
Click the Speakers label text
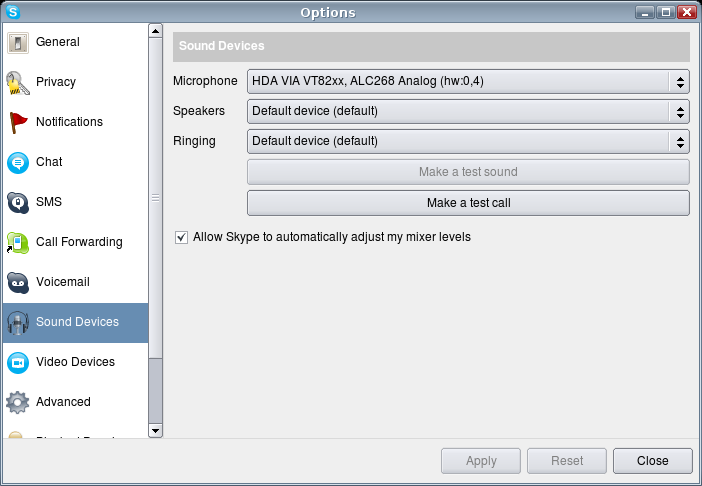pos(199,111)
